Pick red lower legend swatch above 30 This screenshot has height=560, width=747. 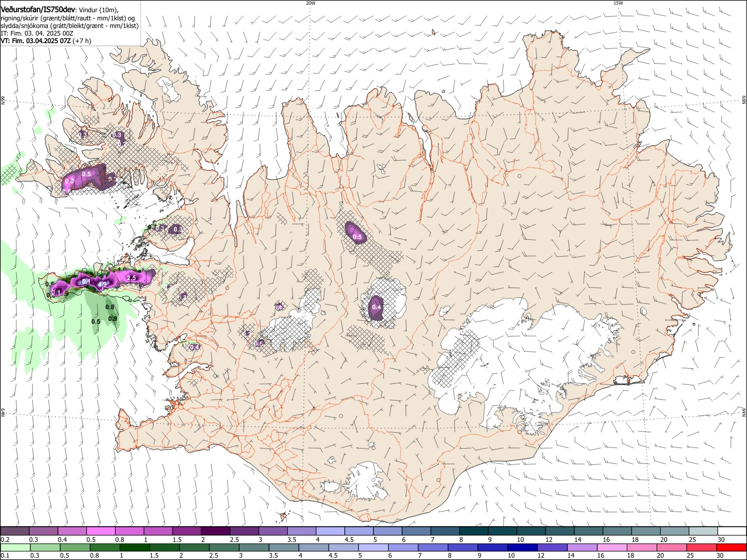click(x=730, y=547)
